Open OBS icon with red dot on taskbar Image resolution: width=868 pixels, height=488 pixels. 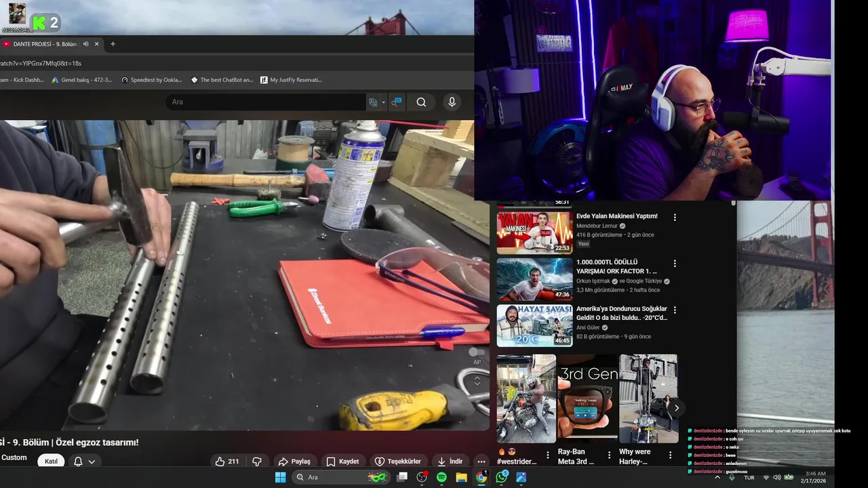point(422,477)
